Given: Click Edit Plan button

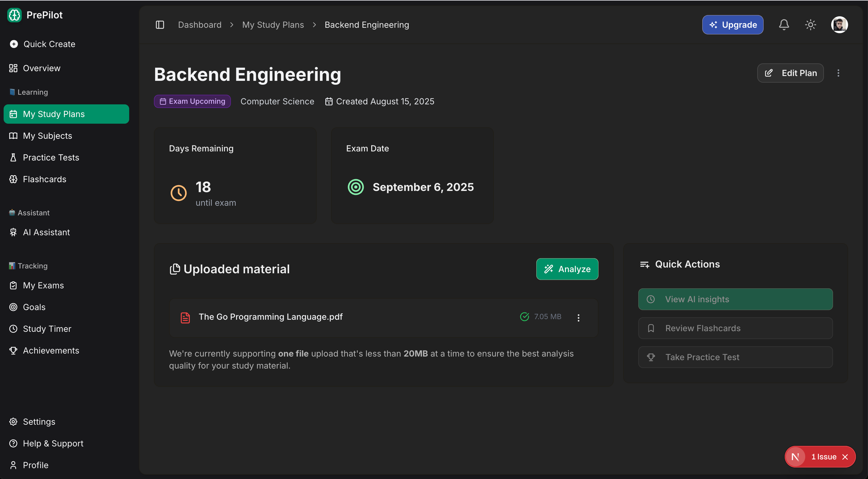Looking at the screenshot, I should [790, 73].
